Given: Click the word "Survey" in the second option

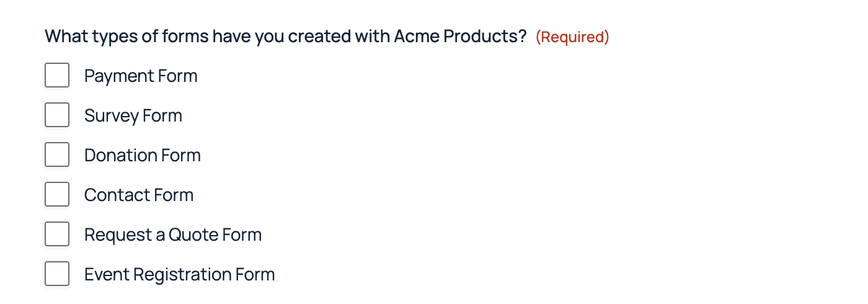Looking at the screenshot, I should click(x=112, y=115).
